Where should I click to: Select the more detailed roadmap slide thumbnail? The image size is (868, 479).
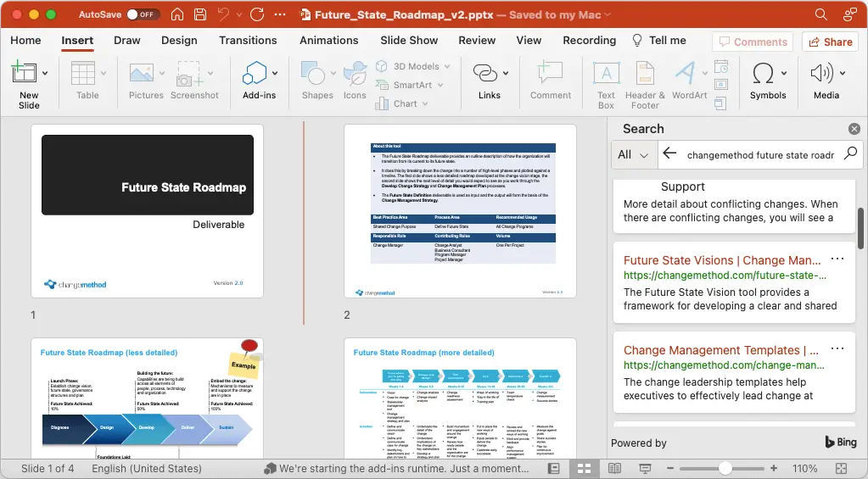tap(460, 398)
